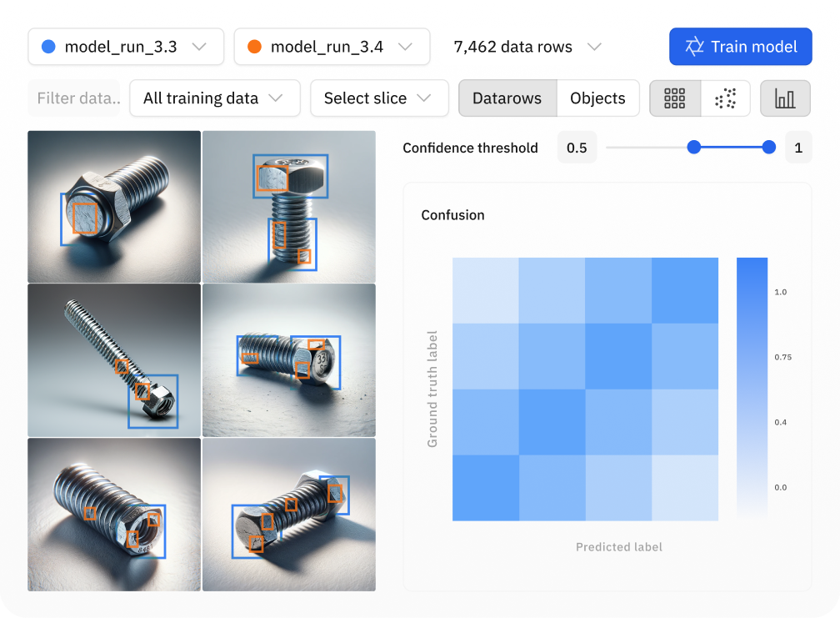Image resolution: width=840 pixels, height=618 pixels.
Task: Open the Select slice dropdown
Action: 379,98
